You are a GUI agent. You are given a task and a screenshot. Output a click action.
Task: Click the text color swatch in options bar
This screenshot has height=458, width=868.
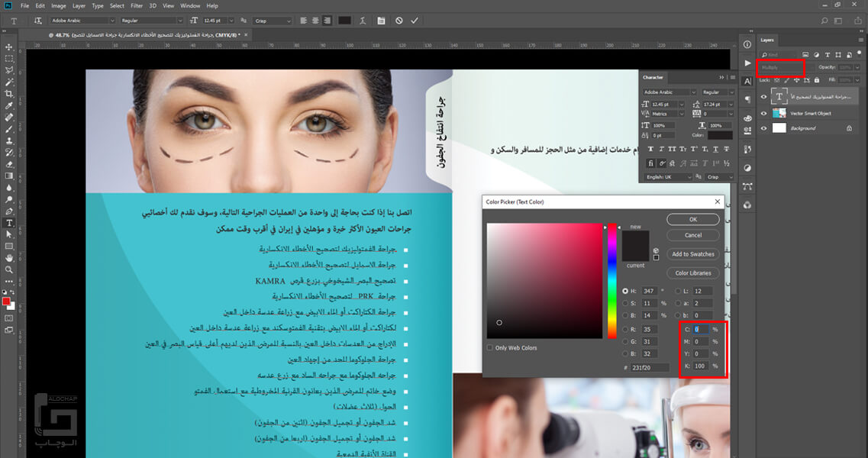coord(345,21)
